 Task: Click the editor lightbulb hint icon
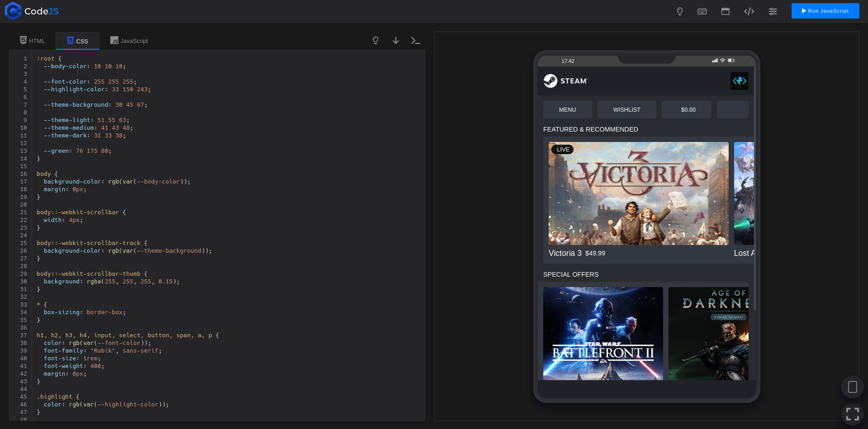pos(375,41)
